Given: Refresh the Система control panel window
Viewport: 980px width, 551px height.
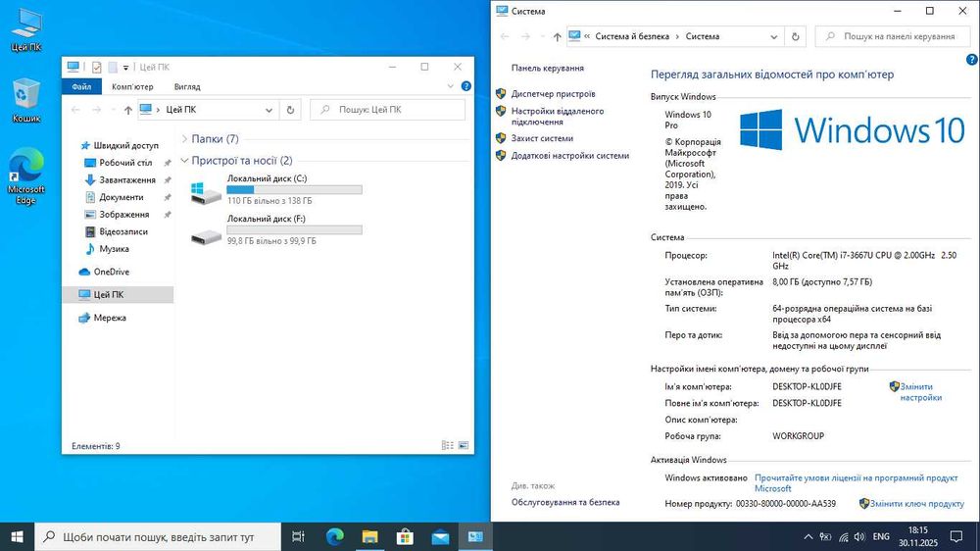Looking at the screenshot, I should (x=795, y=36).
